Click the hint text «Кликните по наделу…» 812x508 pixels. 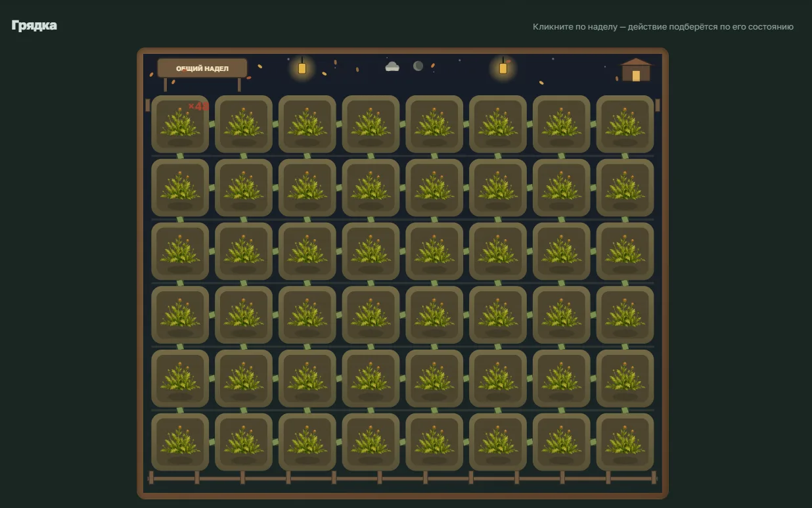tap(663, 27)
